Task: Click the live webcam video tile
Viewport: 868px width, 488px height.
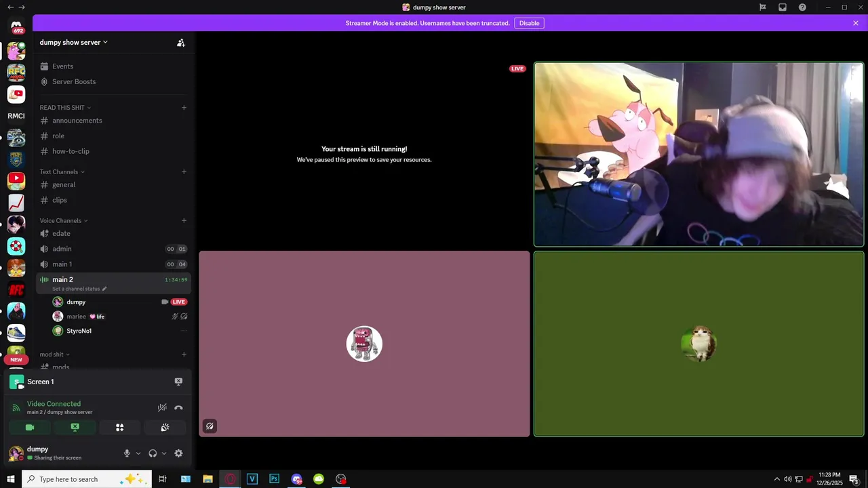Action: point(698,155)
